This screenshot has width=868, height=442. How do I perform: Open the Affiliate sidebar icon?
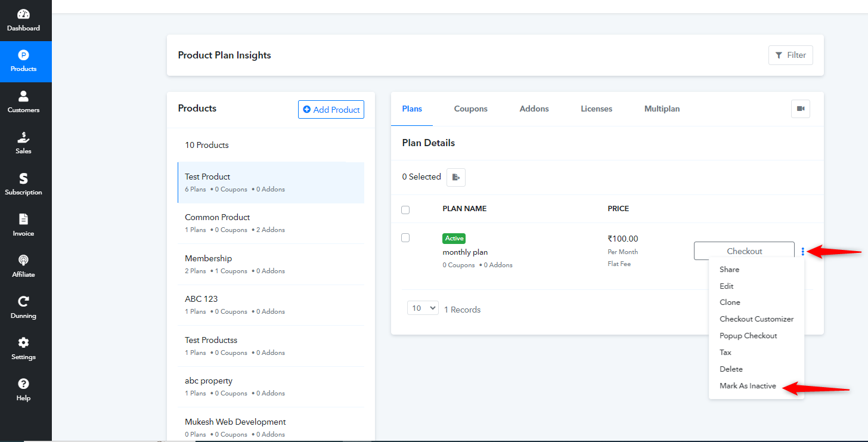(23, 261)
